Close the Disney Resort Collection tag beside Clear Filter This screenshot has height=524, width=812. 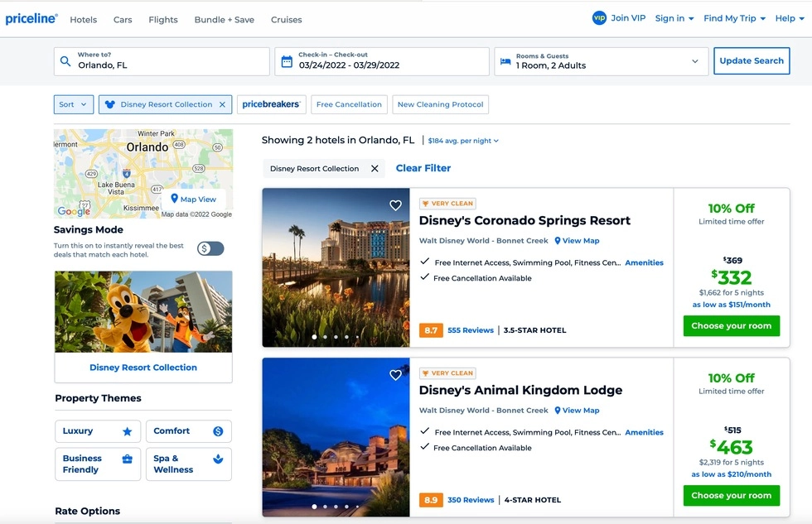tap(375, 169)
